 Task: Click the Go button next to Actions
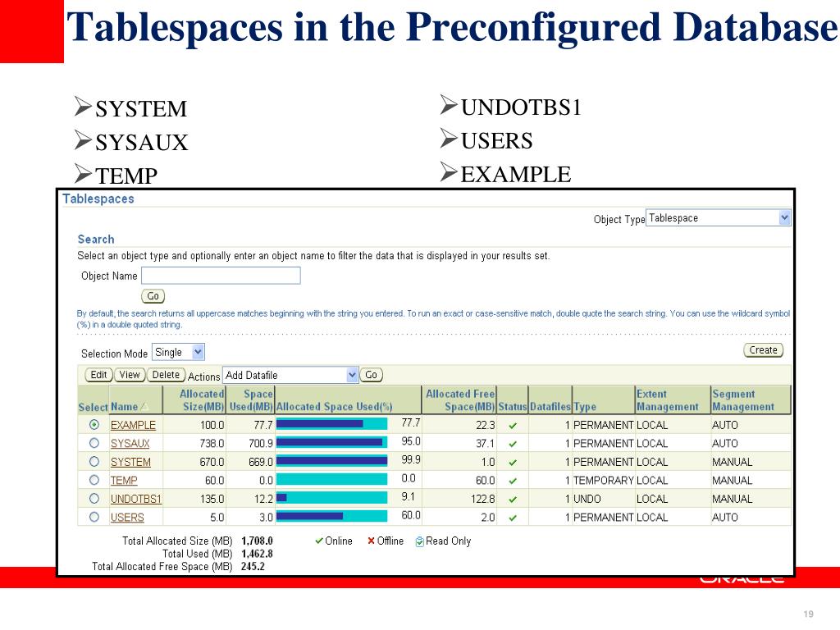tap(372, 374)
